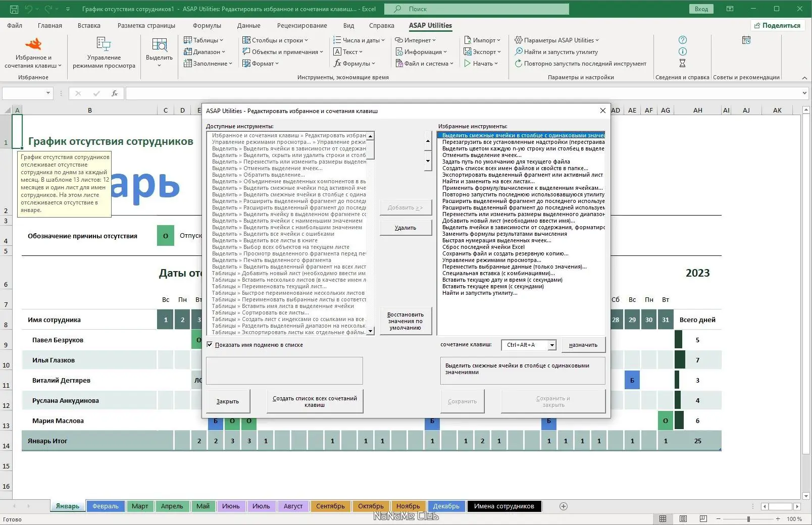
Task: Switch to the Формулы ribbon tab
Action: click(x=207, y=26)
